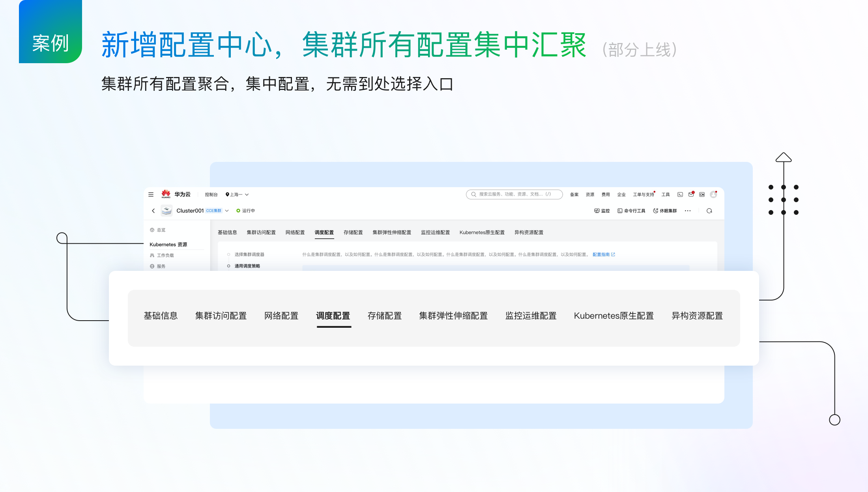Click the 休眠集群 hibernate cluster button
868x492 pixels.
click(x=665, y=211)
